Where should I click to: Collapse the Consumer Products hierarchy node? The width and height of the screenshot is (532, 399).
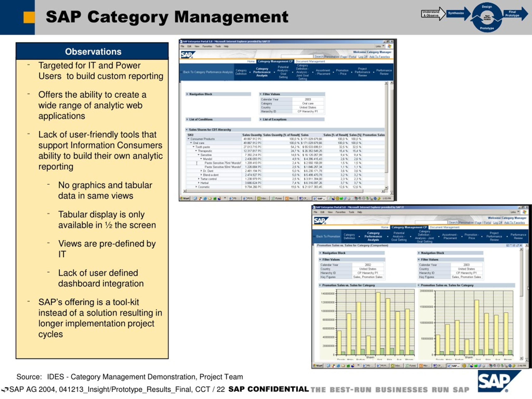coord(188,139)
